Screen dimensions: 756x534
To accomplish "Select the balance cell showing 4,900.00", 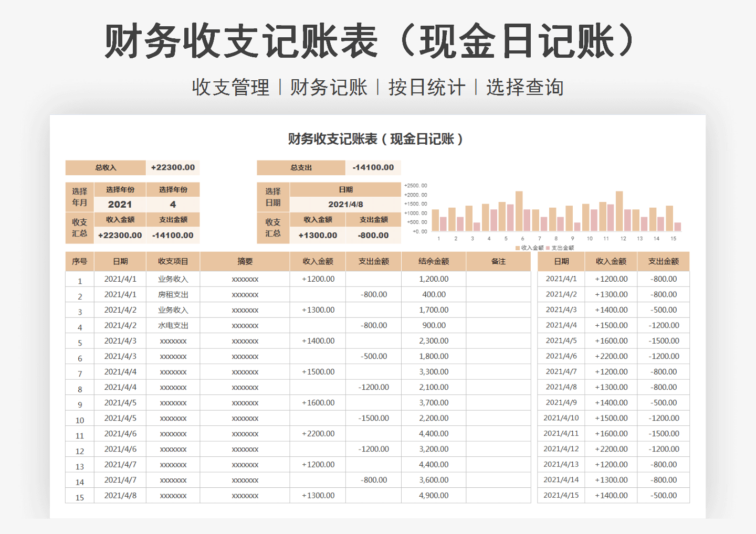I will click(x=434, y=495).
